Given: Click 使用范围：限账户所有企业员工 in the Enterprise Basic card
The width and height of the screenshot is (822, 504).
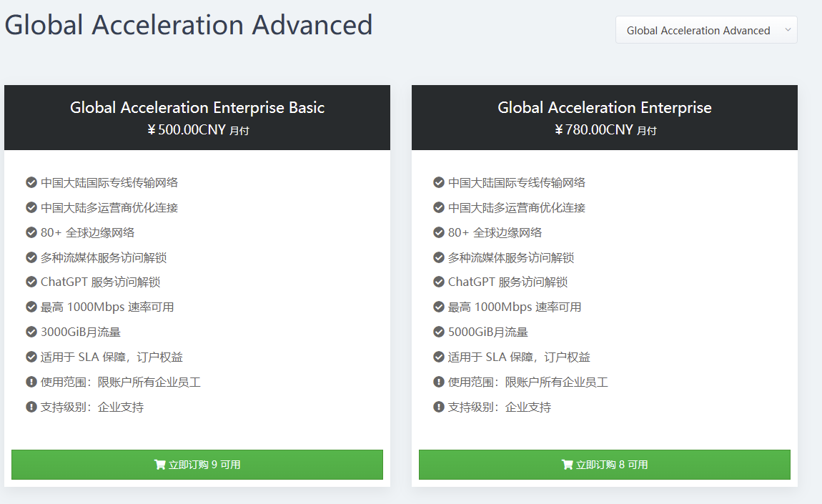Looking at the screenshot, I should point(121,382).
